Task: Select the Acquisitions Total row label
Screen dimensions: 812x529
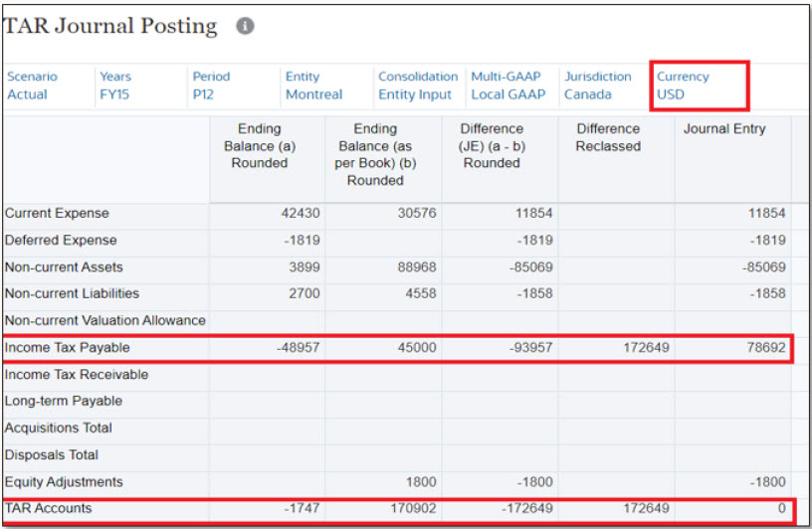Action: coord(59,428)
